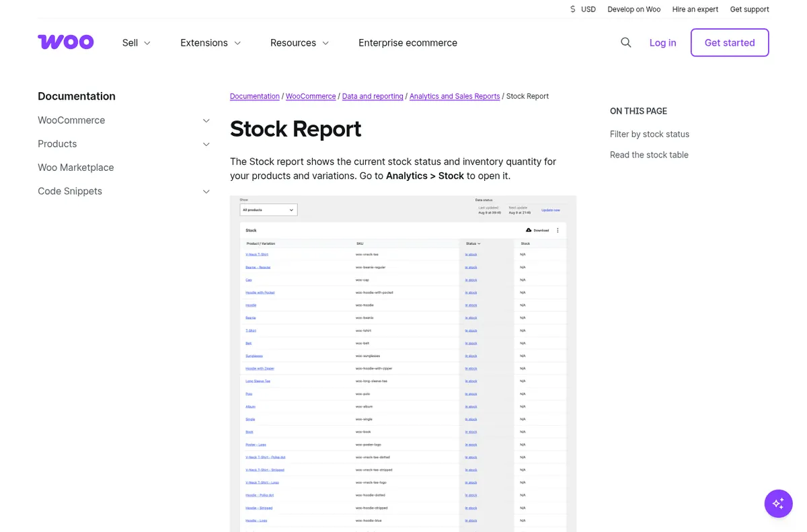
Task: Open Woo Marketplace in the sidebar
Action: click(76, 167)
